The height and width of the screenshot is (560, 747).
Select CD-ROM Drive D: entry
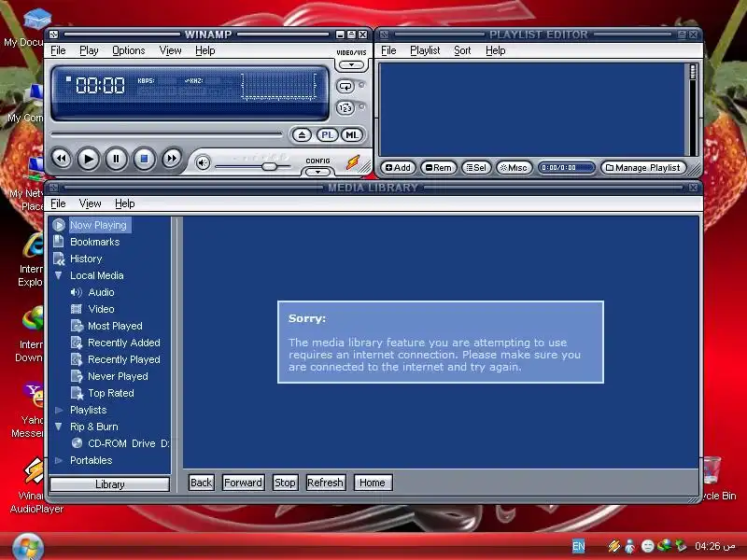[x=128, y=443]
